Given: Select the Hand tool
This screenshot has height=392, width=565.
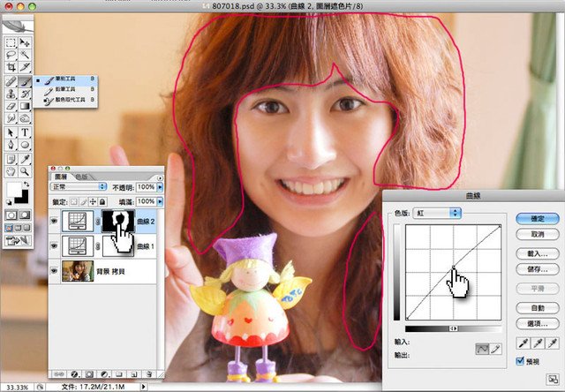Looking at the screenshot, I should click(x=11, y=171).
